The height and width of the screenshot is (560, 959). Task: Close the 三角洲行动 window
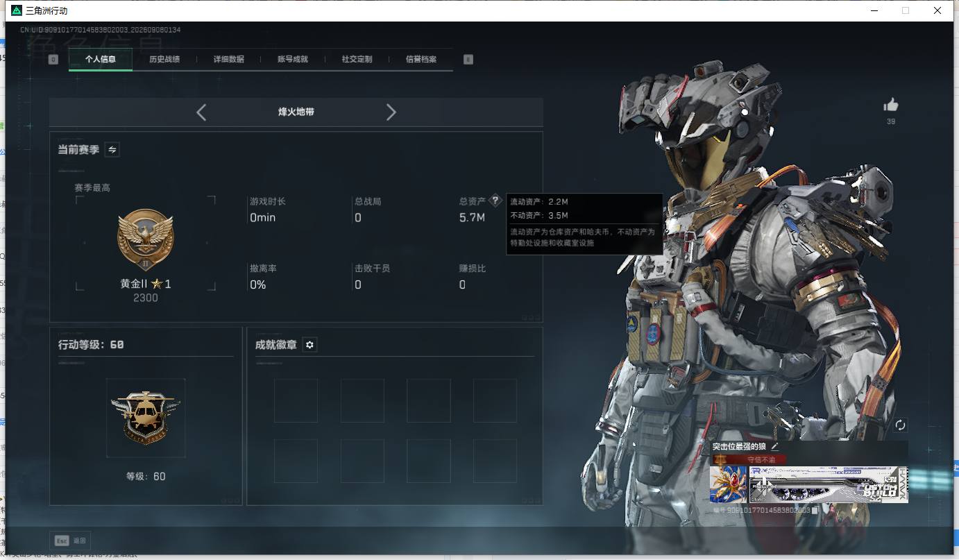[937, 10]
